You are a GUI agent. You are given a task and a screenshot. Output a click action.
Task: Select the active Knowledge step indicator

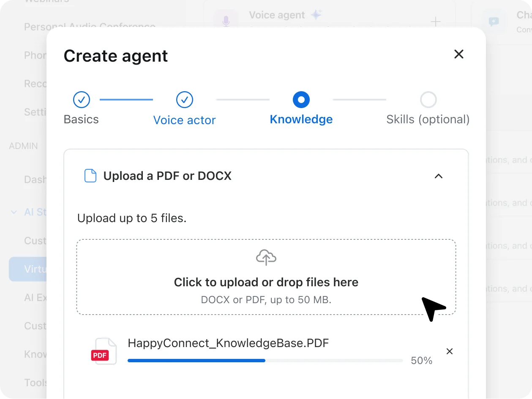pos(301,100)
